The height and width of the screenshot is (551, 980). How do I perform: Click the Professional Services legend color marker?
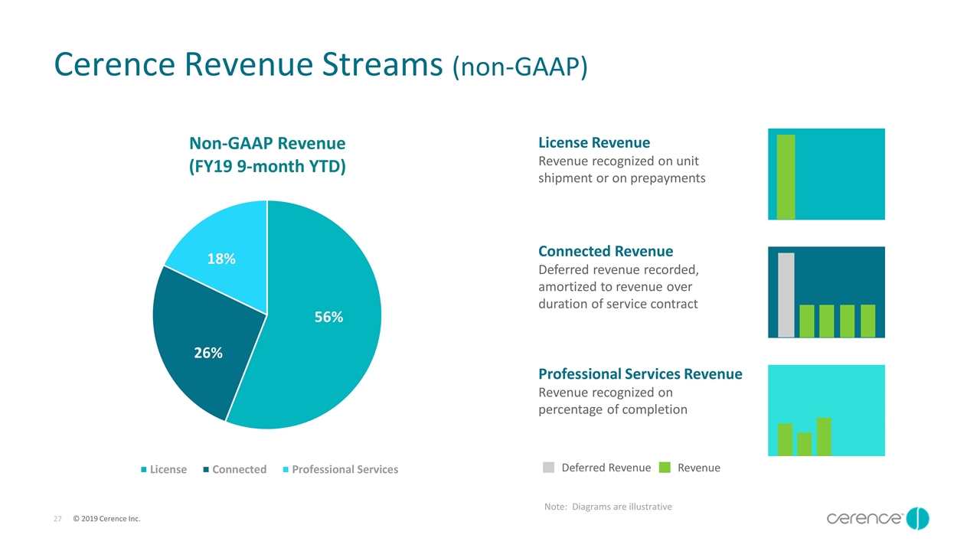coord(285,469)
